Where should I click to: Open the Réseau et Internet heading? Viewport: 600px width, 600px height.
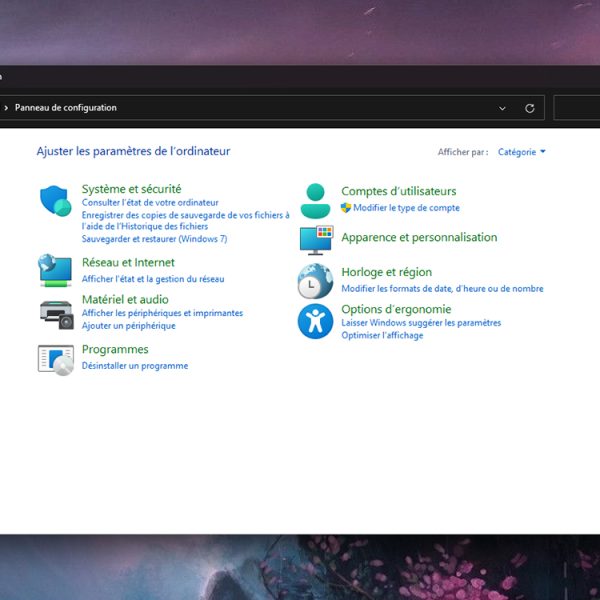pyautogui.click(x=128, y=262)
